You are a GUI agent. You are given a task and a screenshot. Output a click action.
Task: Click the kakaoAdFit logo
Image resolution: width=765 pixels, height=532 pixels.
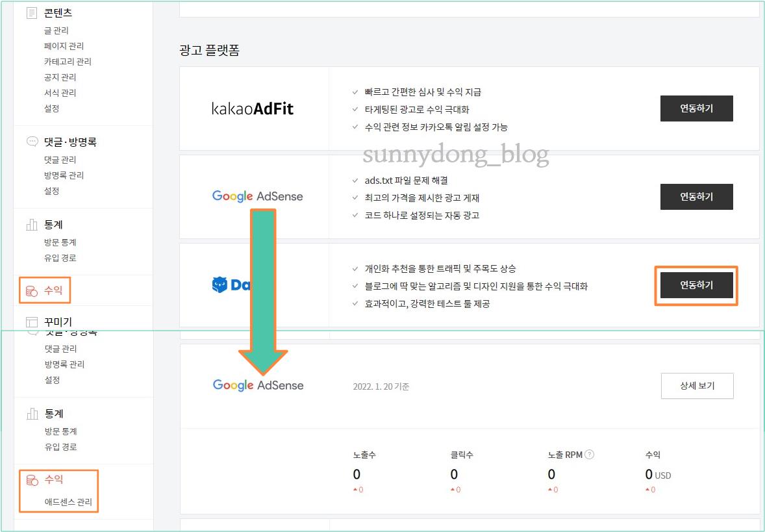[253, 108]
